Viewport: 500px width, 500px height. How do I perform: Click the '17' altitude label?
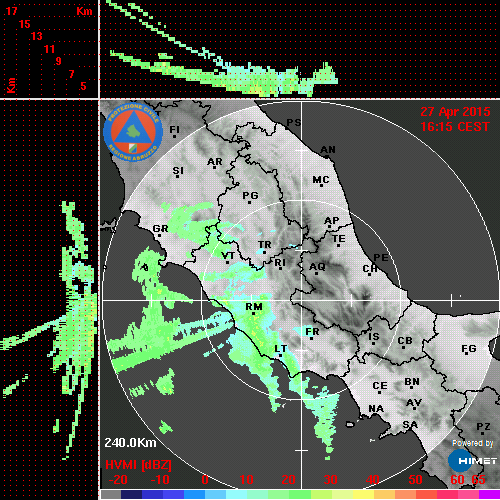[x=11, y=11]
